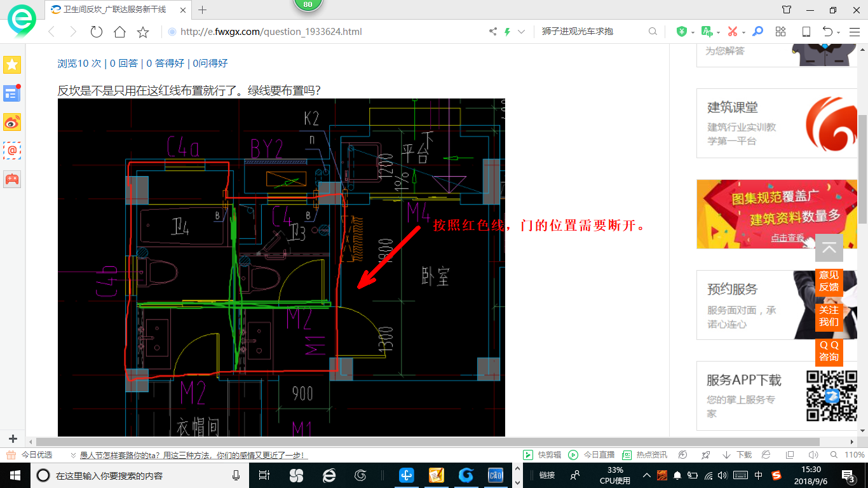868x488 pixels.
Task: Open 热点资讯 in the status bar
Action: click(x=645, y=455)
